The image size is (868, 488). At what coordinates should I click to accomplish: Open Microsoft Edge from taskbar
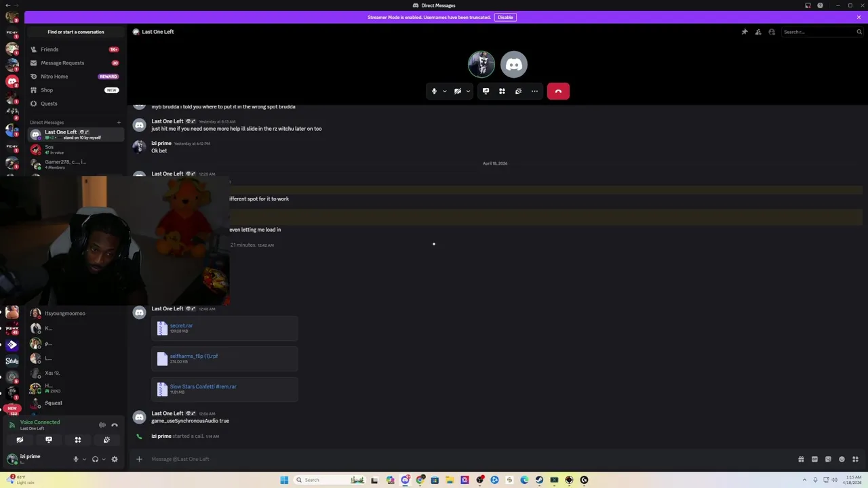coord(524,480)
